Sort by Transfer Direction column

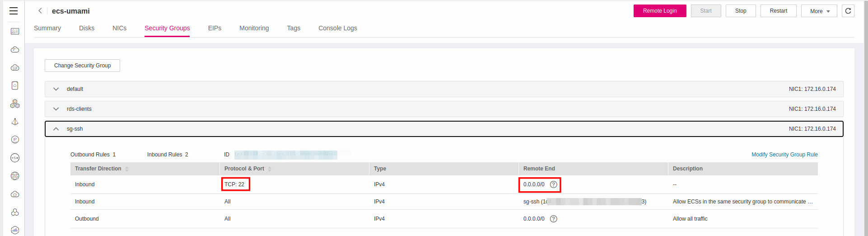click(127, 169)
